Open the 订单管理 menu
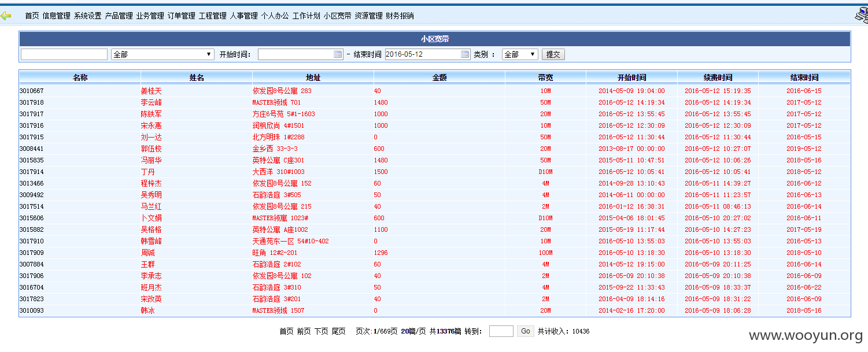Screen dimensions: 868x352 (181, 16)
